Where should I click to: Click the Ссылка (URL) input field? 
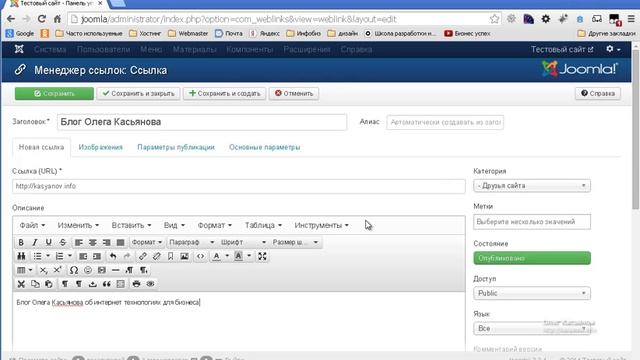239,186
